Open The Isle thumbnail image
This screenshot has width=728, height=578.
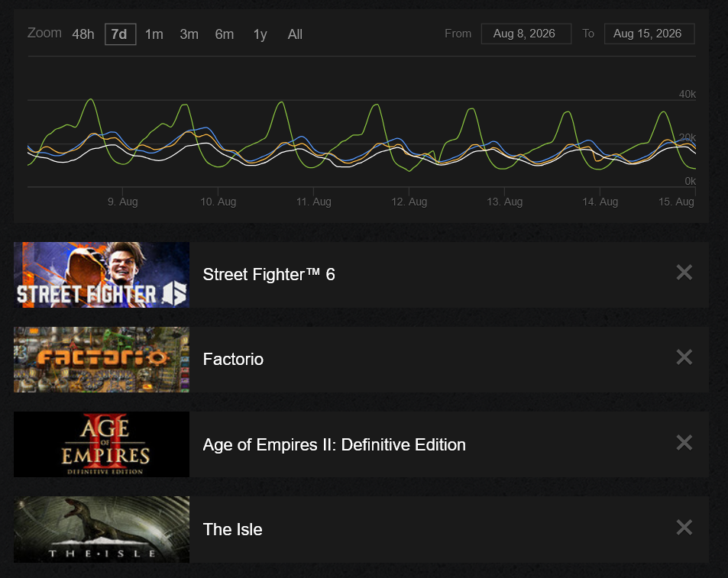pos(102,529)
